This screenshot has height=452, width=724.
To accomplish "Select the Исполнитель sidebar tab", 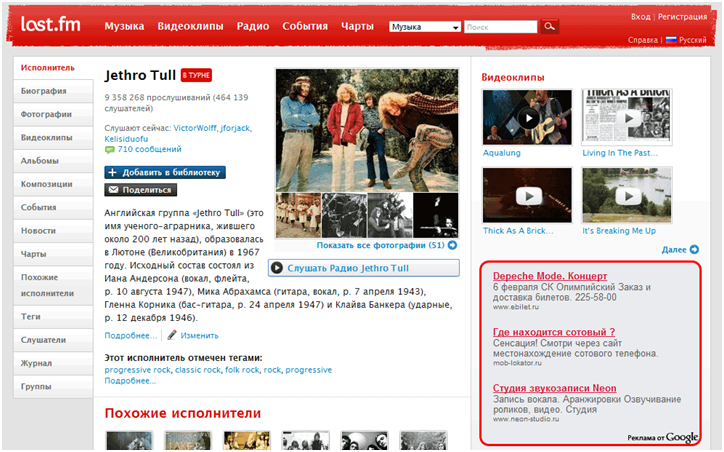I will tap(54, 67).
